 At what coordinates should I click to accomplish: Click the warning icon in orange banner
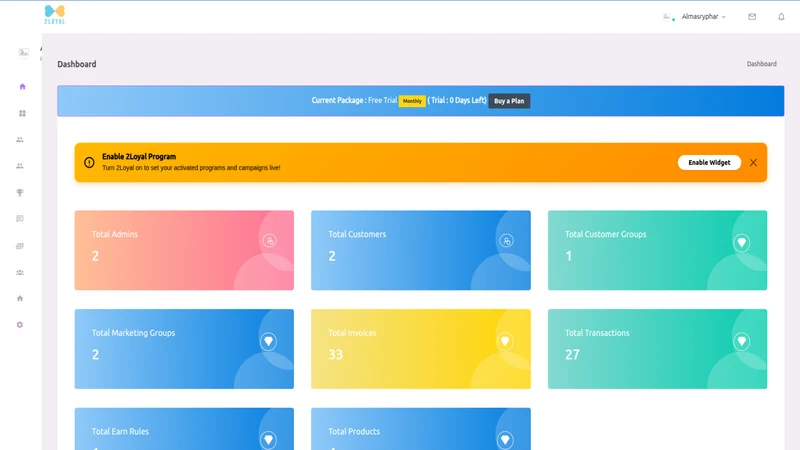pos(89,163)
